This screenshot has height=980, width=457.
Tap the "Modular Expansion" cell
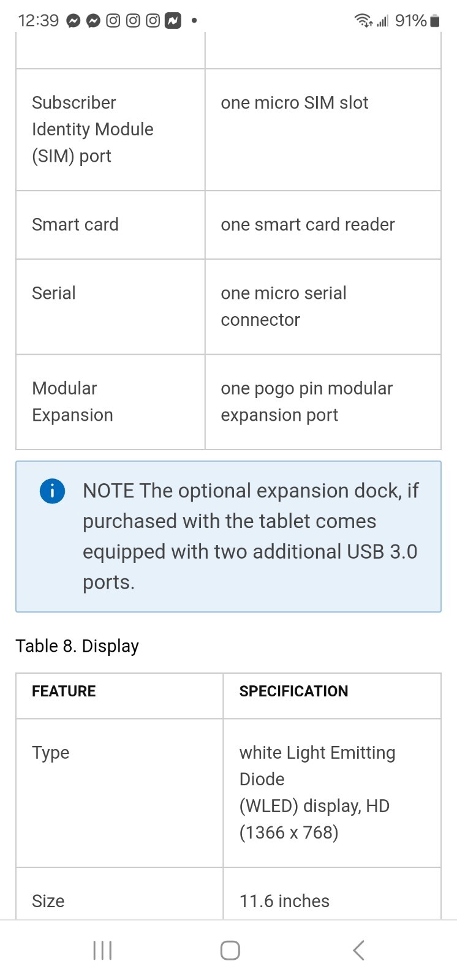tap(110, 402)
